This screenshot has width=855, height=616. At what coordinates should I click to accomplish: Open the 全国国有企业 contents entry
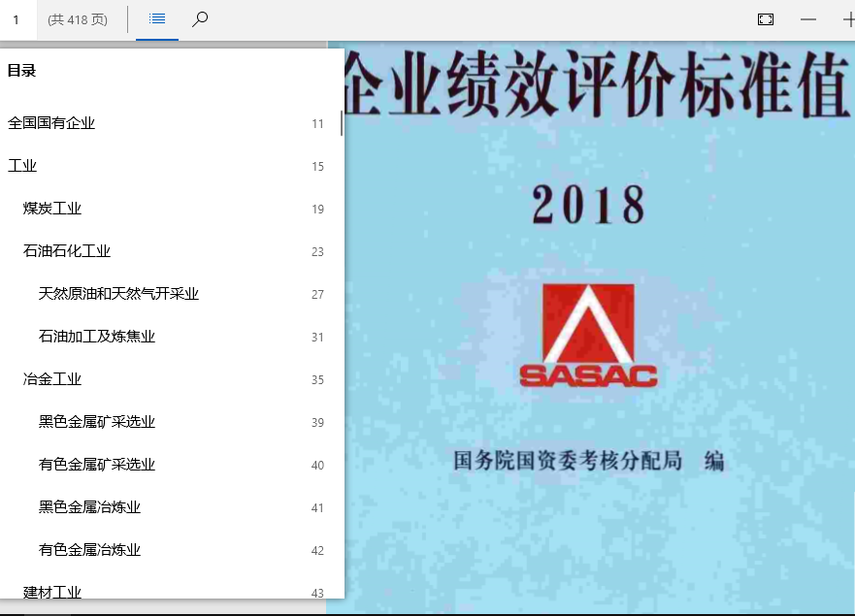[51, 123]
